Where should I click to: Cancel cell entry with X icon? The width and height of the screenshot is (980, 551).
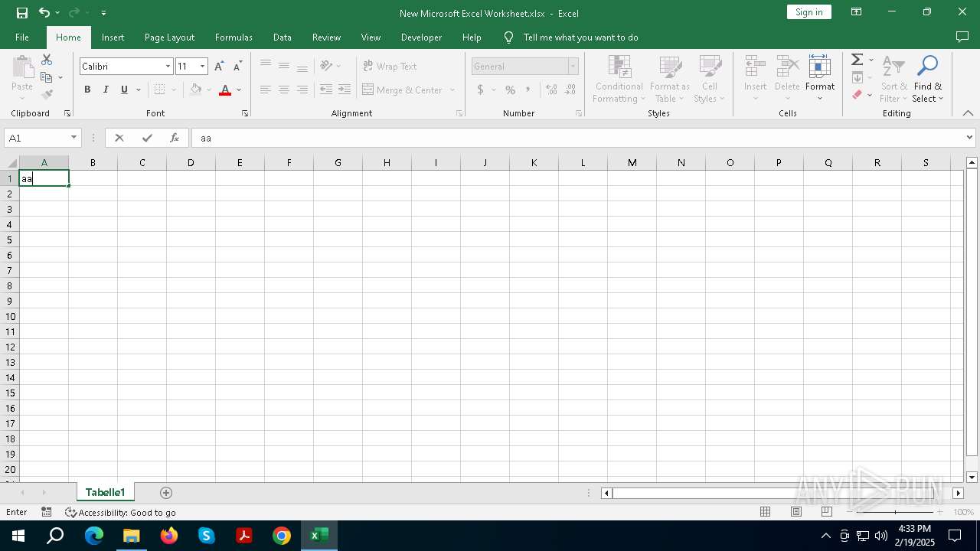(119, 138)
